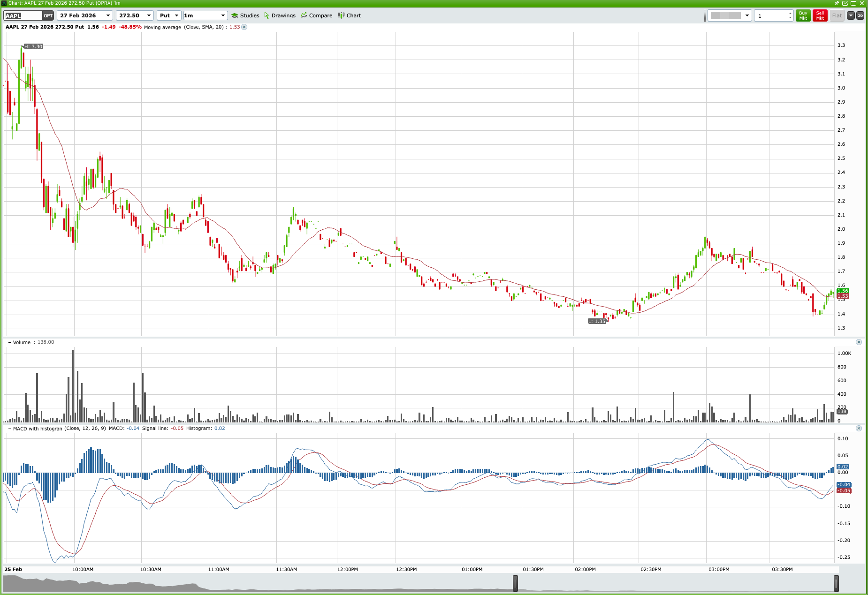Viewport: 868px width, 595px height.
Task: Click the chain link icon beside Flat button
Action: click(x=861, y=15)
